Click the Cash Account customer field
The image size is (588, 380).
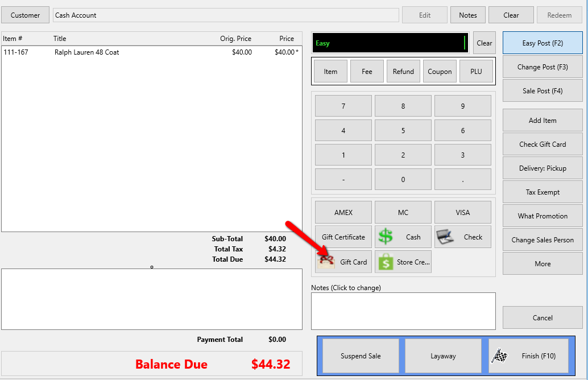pyautogui.click(x=226, y=15)
